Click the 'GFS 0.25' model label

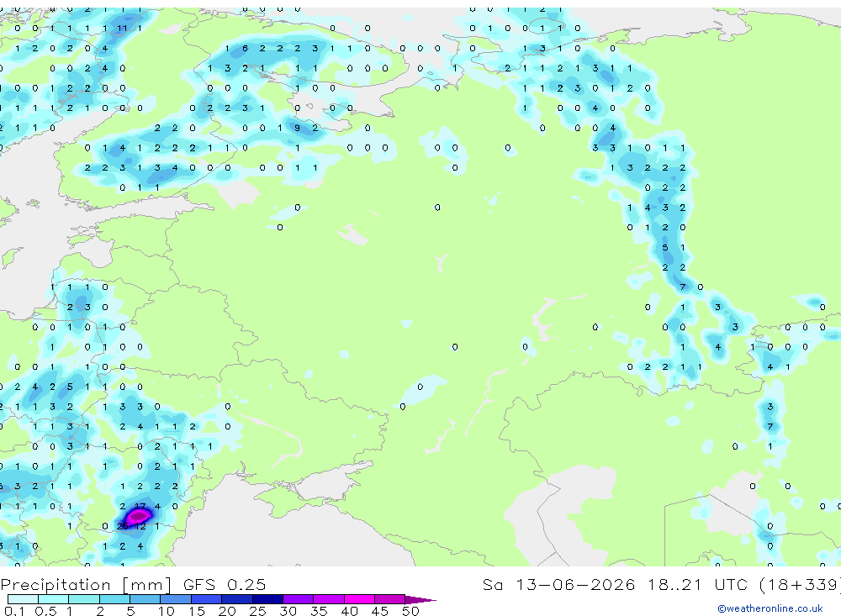click(x=225, y=584)
